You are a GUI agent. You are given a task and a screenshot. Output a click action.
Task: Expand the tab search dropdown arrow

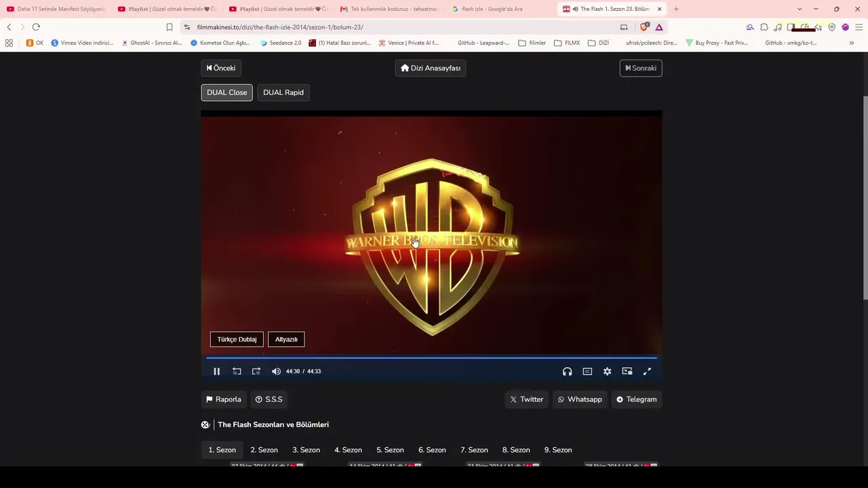(800, 9)
